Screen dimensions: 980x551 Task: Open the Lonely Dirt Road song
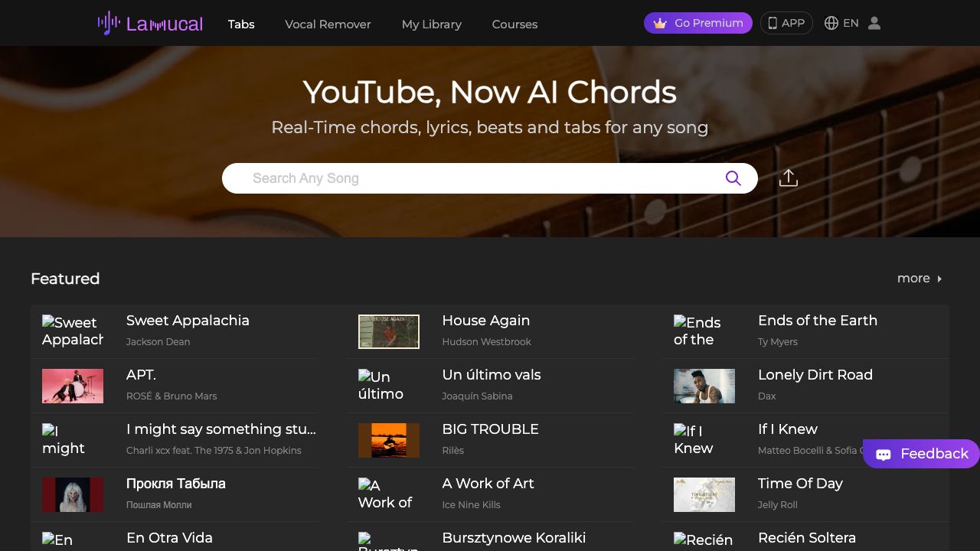(x=815, y=375)
